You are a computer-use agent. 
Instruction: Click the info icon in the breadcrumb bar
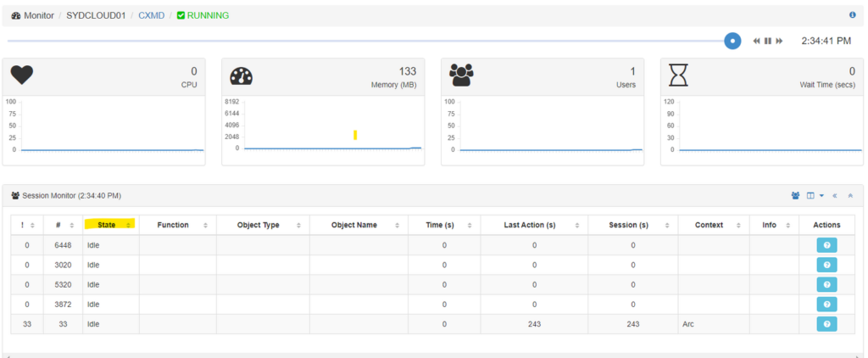[852, 15]
